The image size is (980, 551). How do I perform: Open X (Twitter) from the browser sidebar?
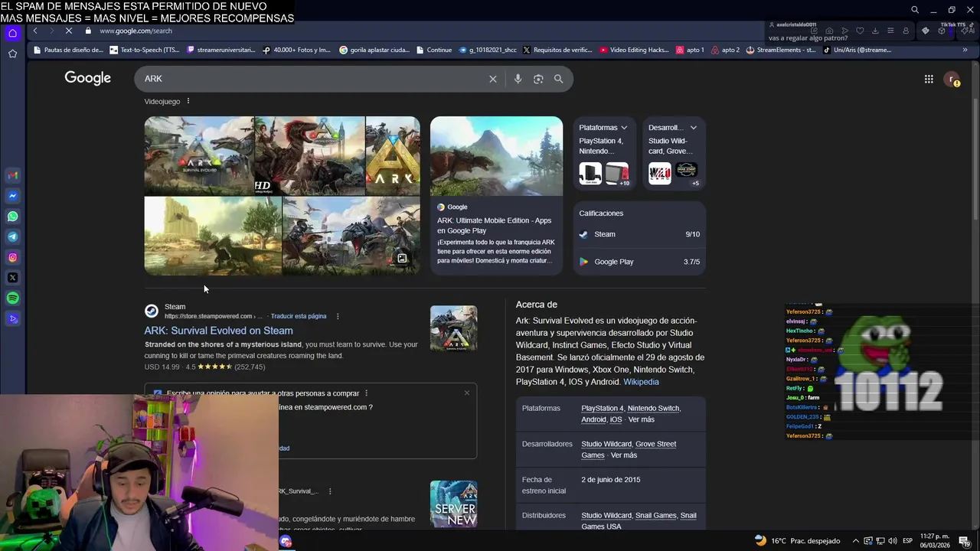pyautogui.click(x=12, y=278)
